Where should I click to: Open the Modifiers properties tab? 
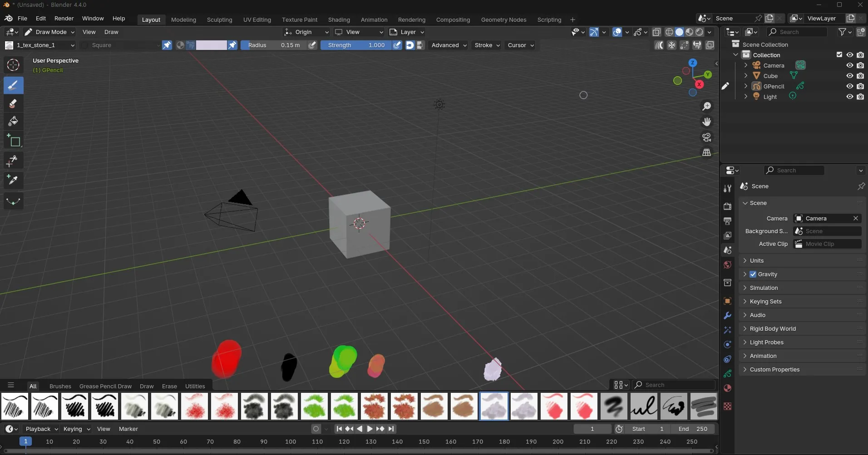click(727, 315)
